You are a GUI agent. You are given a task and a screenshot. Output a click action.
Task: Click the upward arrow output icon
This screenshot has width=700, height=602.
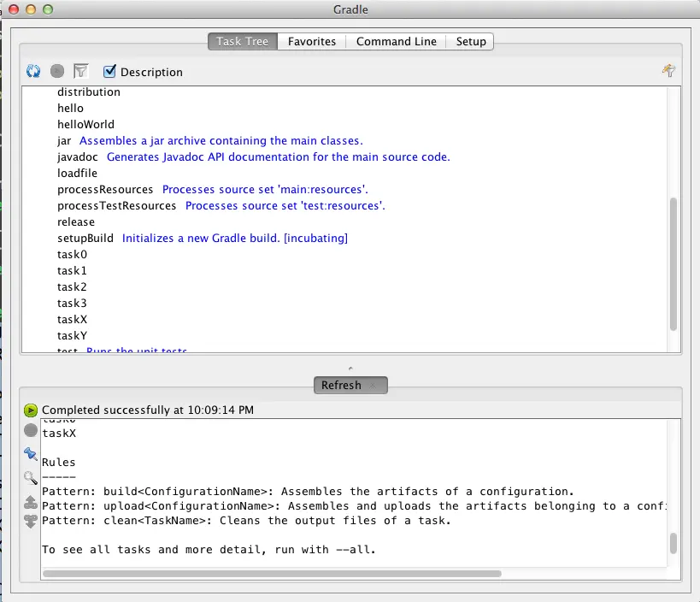tap(31, 503)
